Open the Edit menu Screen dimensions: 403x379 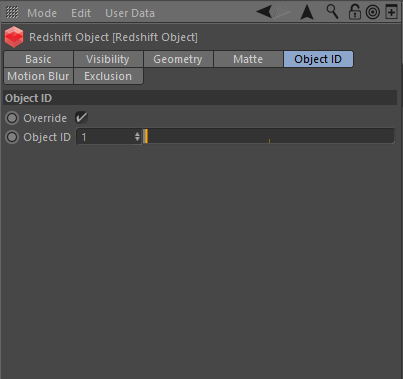[x=81, y=13]
